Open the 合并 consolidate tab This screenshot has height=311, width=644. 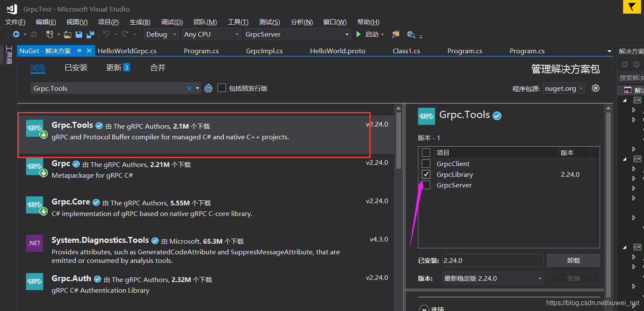tap(158, 67)
